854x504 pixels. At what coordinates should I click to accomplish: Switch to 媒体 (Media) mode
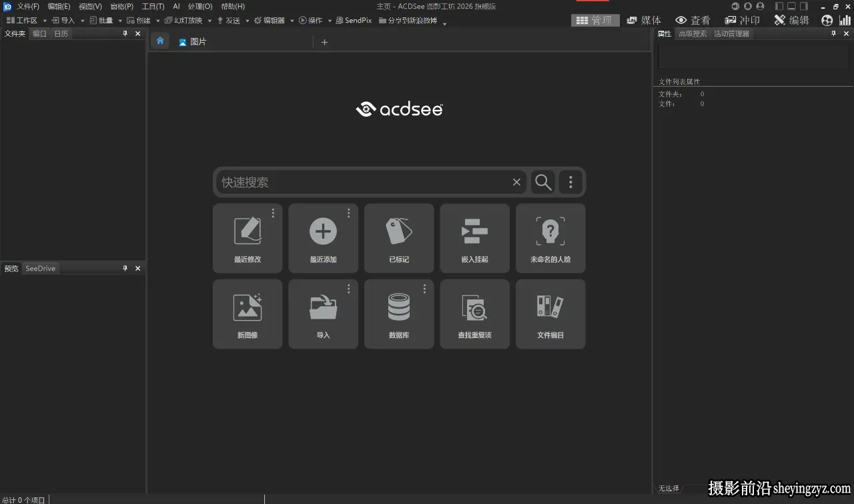pyautogui.click(x=644, y=21)
